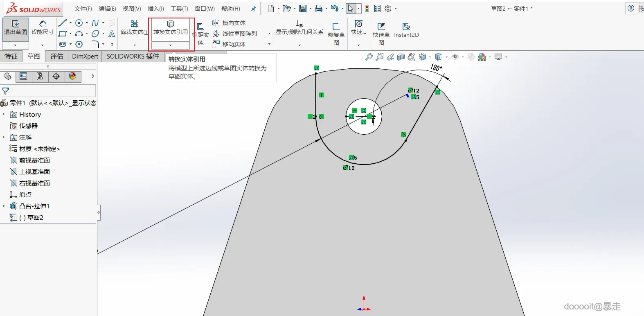644x316 pixels.
Task: Open the ConfigurationManager tab icon in the left panel
Action: point(40,76)
